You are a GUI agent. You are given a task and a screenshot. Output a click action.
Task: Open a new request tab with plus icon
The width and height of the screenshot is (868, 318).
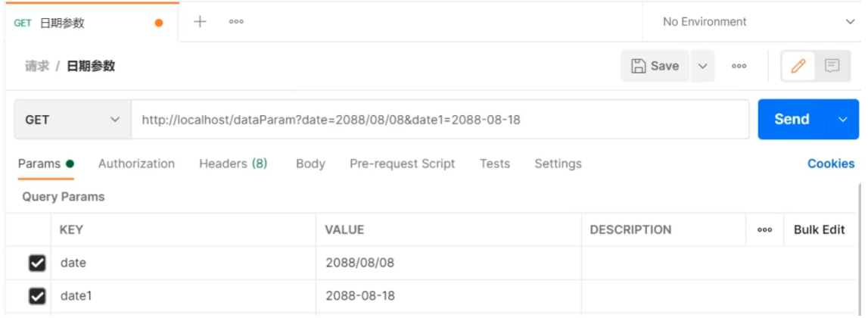(200, 22)
